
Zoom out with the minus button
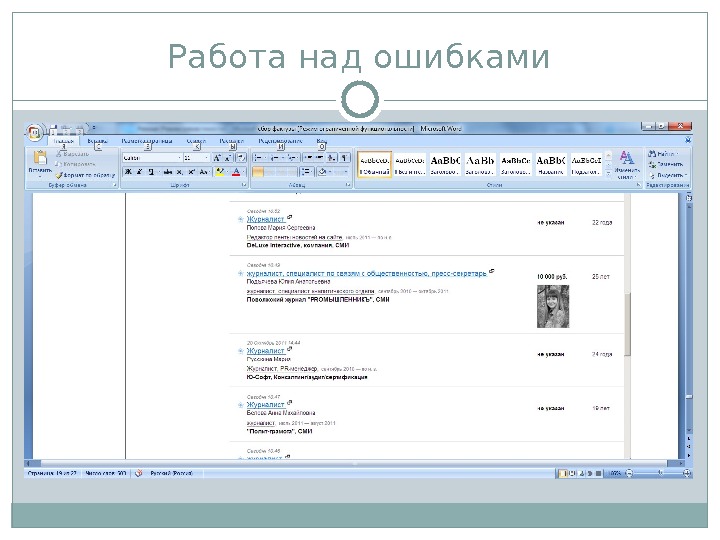click(x=630, y=473)
